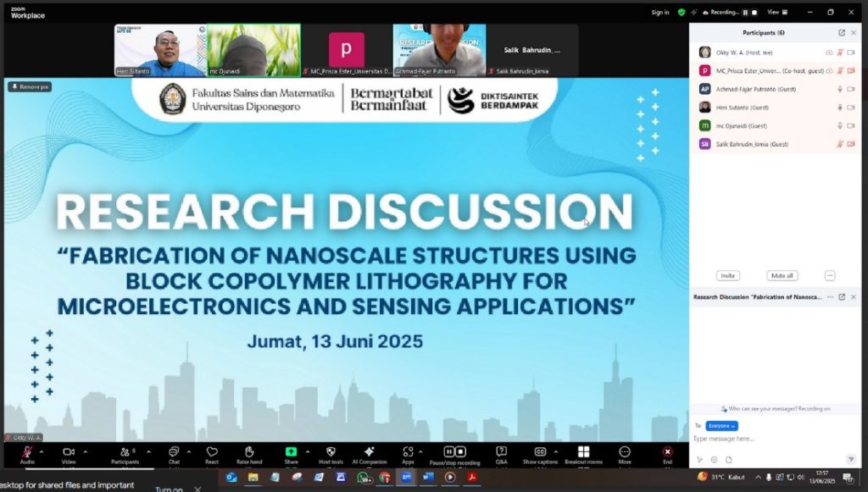This screenshot has height=492, width=868.
Task: Start sharing with green Share button
Action: coord(291,453)
